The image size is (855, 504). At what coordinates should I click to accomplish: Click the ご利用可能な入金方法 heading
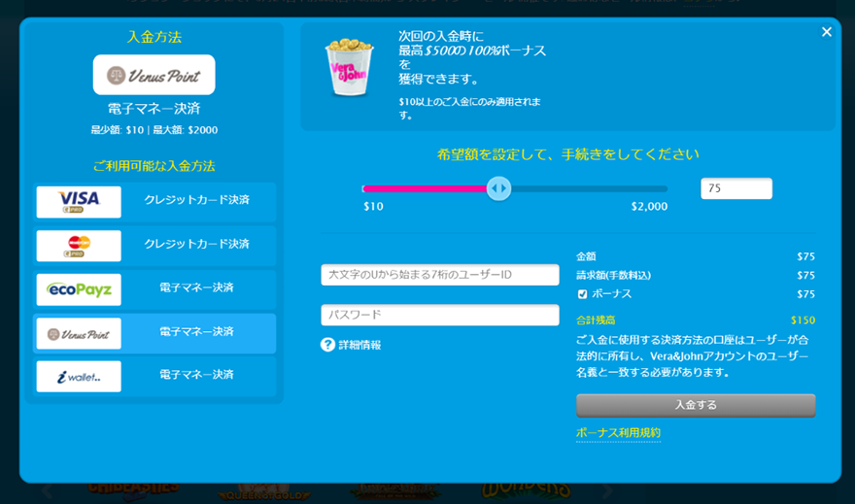[154, 166]
